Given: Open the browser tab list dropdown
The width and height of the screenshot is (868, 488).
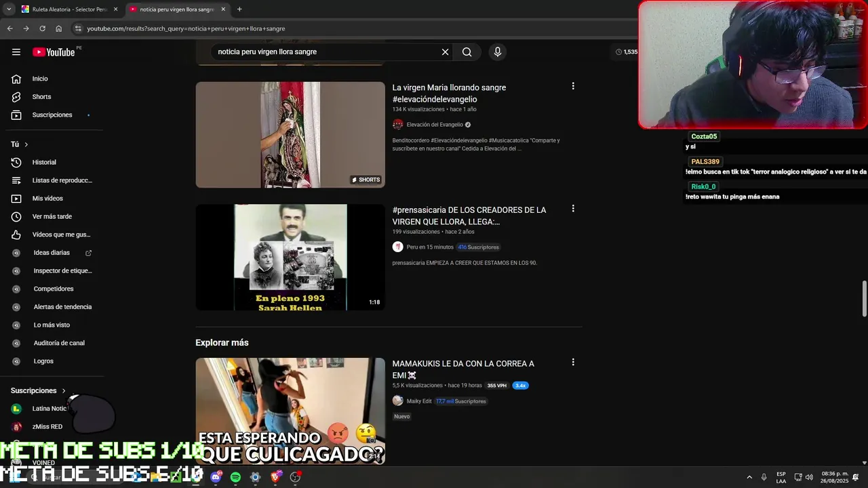Looking at the screenshot, I should [9, 9].
